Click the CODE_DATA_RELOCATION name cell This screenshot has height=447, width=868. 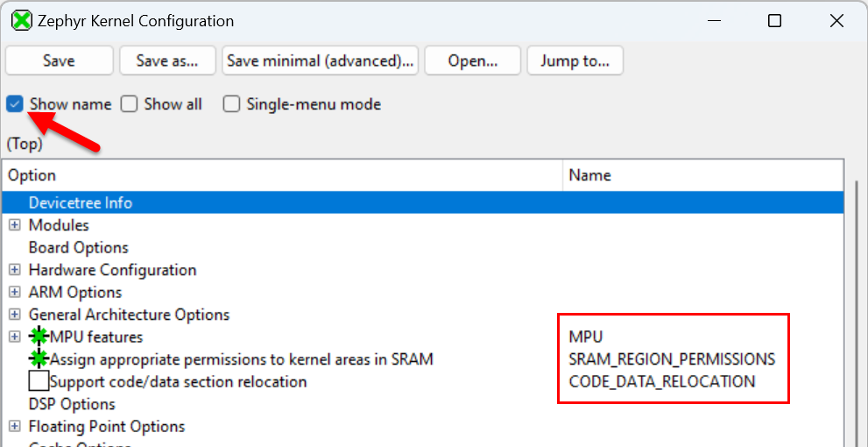(x=662, y=381)
